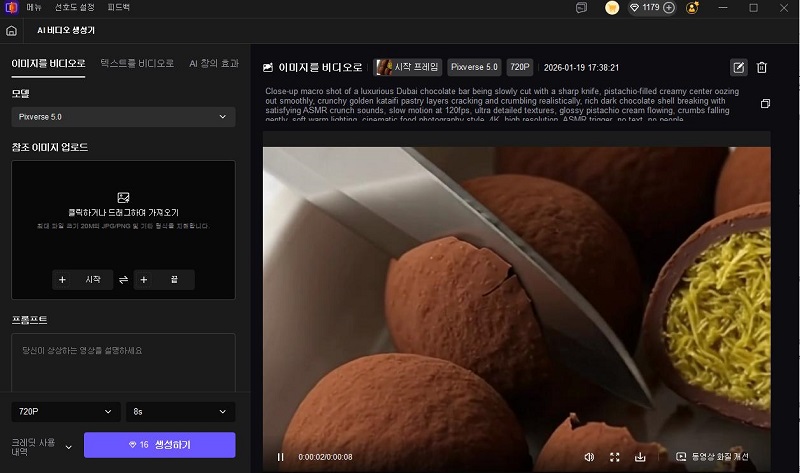Click the 생성하기 generate button
Screen dimensions: 800x473
[x=159, y=445]
